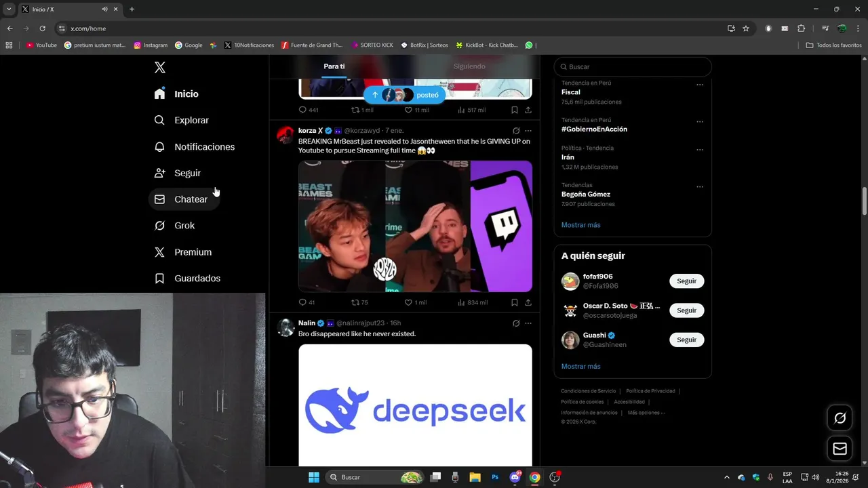Click Mostrar más under trends
Image resolution: width=868 pixels, height=488 pixels.
[580, 225]
